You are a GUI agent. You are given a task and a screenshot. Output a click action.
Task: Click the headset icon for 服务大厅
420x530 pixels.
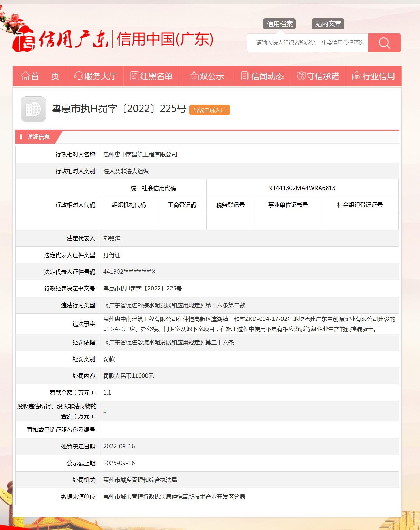point(79,76)
